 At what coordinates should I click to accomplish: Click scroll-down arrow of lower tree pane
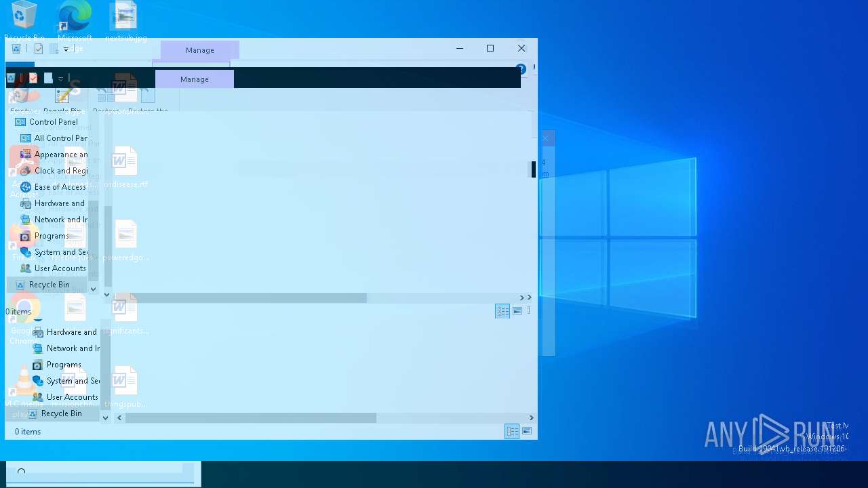105,418
